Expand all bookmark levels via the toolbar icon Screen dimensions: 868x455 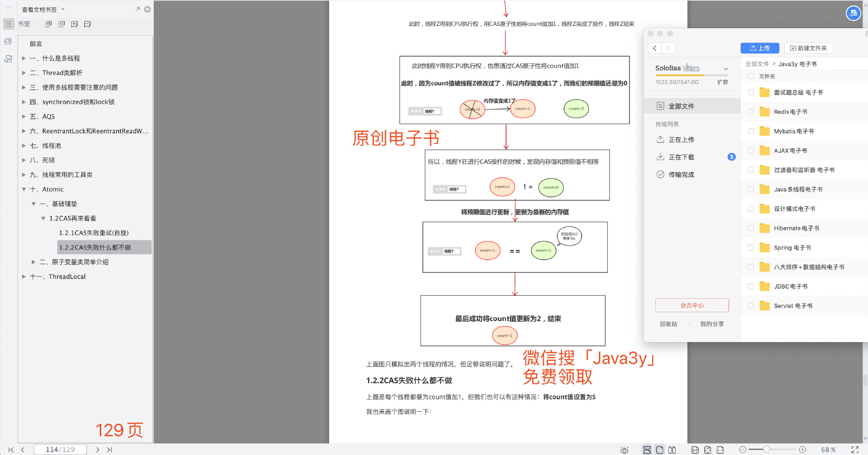(x=48, y=24)
